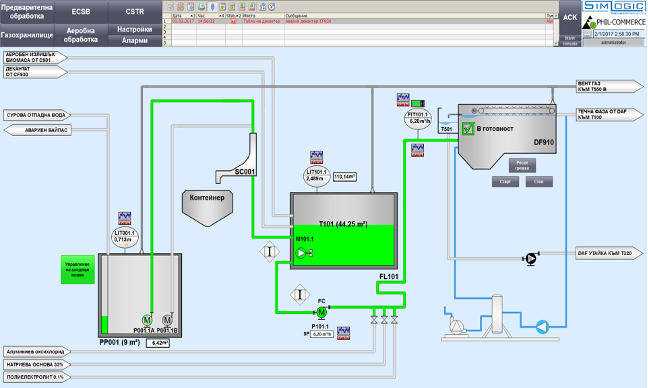Open trend icon next to P101.1 setpoint
The width and height of the screenshot is (648, 388).
(x=343, y=333)
